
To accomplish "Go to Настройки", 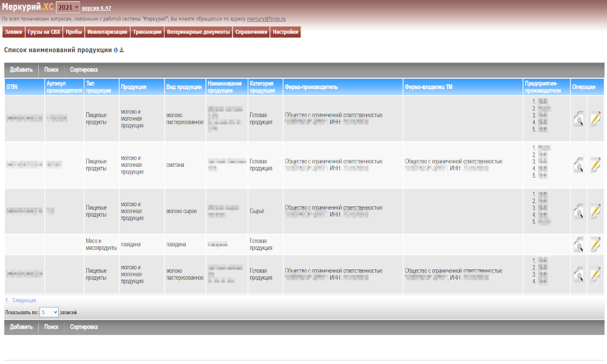I will pos(285,32).
